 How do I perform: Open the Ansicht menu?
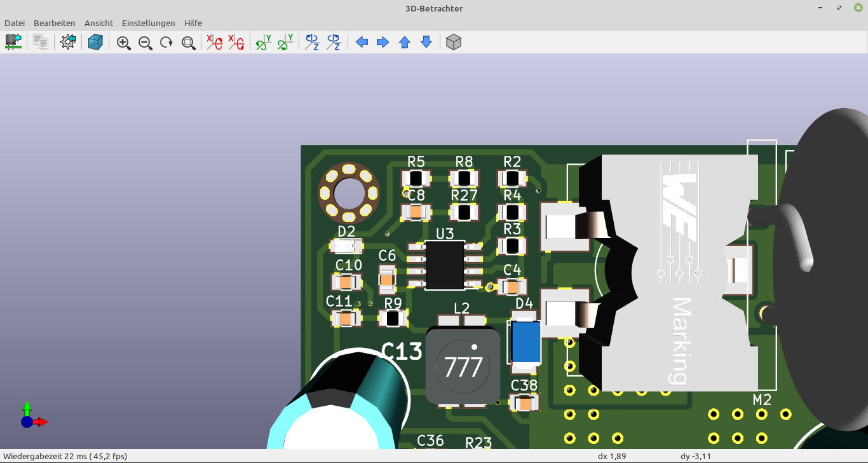pyautogui.click(x=98, y=23)
